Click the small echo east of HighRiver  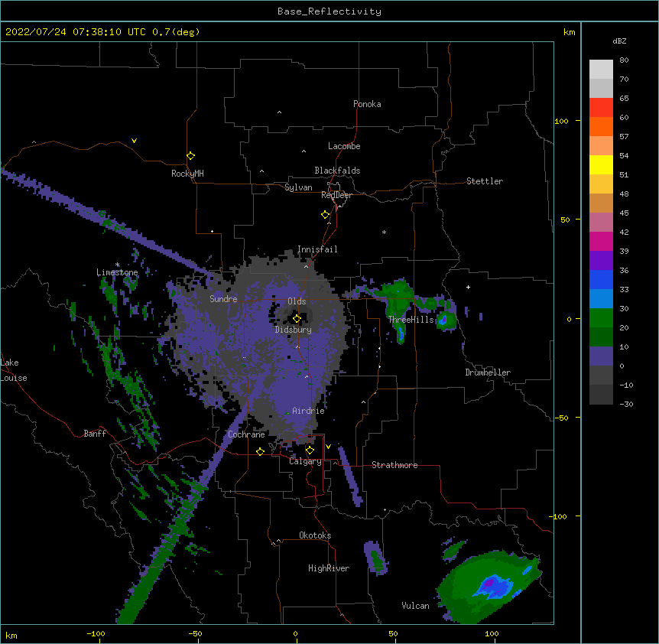coord(375,558)
